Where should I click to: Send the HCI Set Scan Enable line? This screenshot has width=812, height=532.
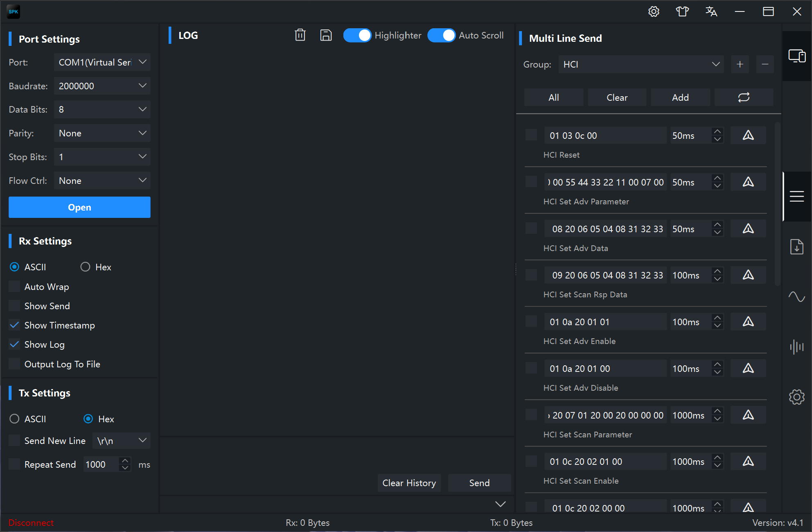click(748, 461)
